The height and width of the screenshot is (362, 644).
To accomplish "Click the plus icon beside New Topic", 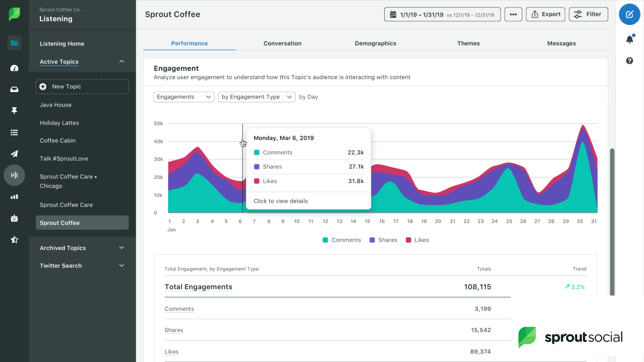I will click(43, 86).
